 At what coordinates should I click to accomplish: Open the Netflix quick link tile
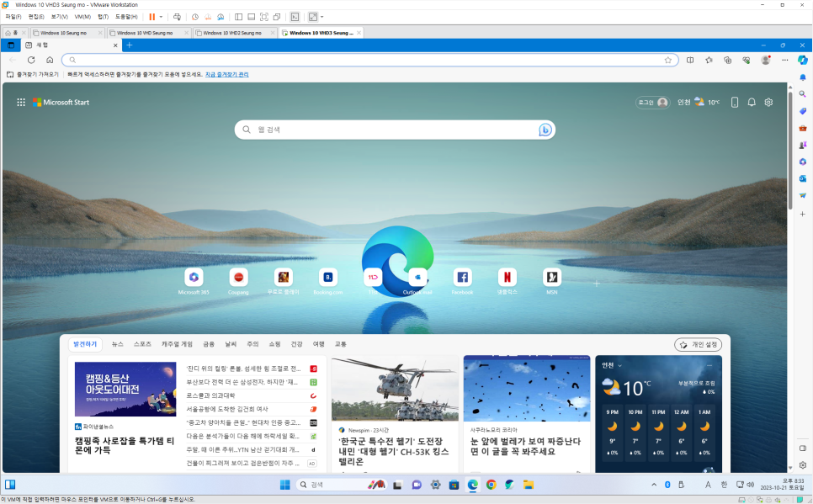point(507,282)
